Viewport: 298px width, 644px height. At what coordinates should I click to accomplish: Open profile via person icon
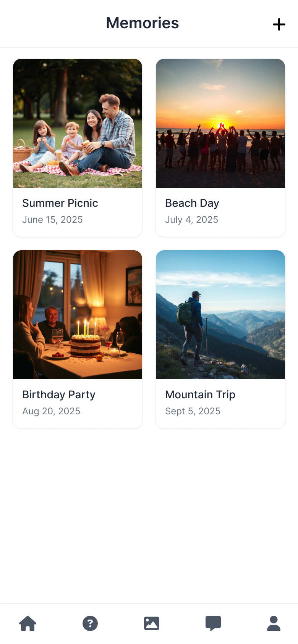coord(274,623)
